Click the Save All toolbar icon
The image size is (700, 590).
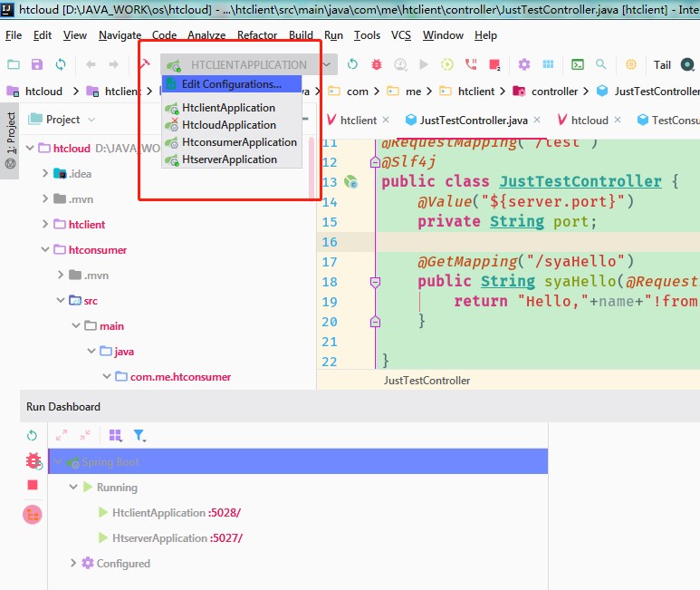coord(37,64)
